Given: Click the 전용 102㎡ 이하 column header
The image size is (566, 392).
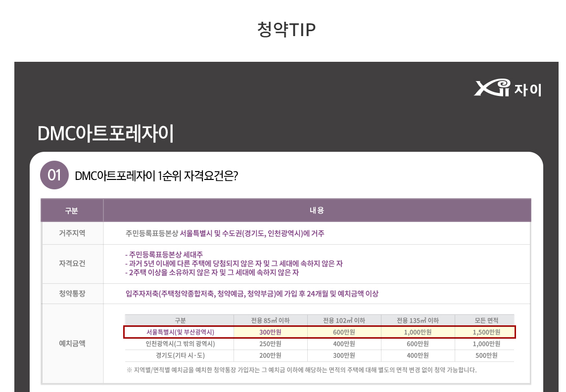Looking at the screenshot, I should click(x=344, y=320).
